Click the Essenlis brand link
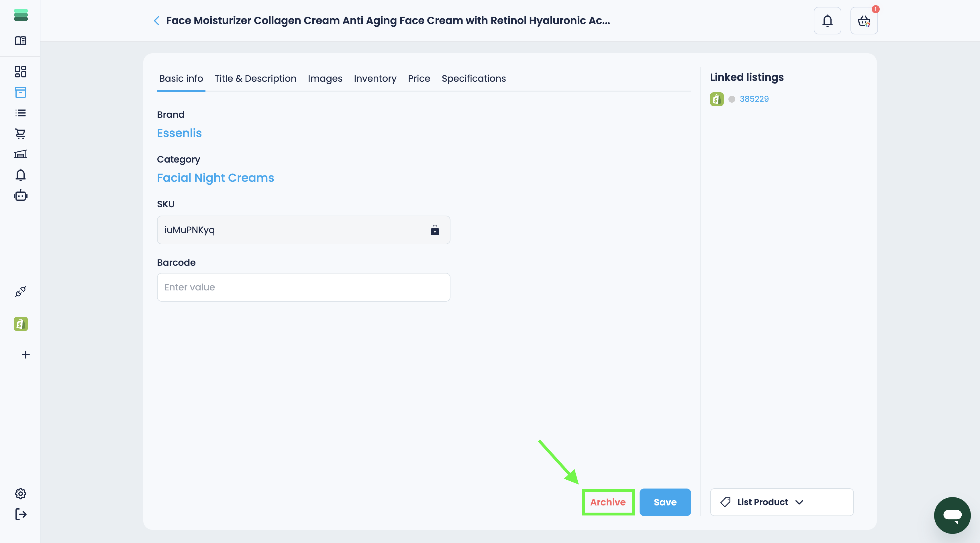Viewport: 980px width, 543px height. tap(179, 133)
